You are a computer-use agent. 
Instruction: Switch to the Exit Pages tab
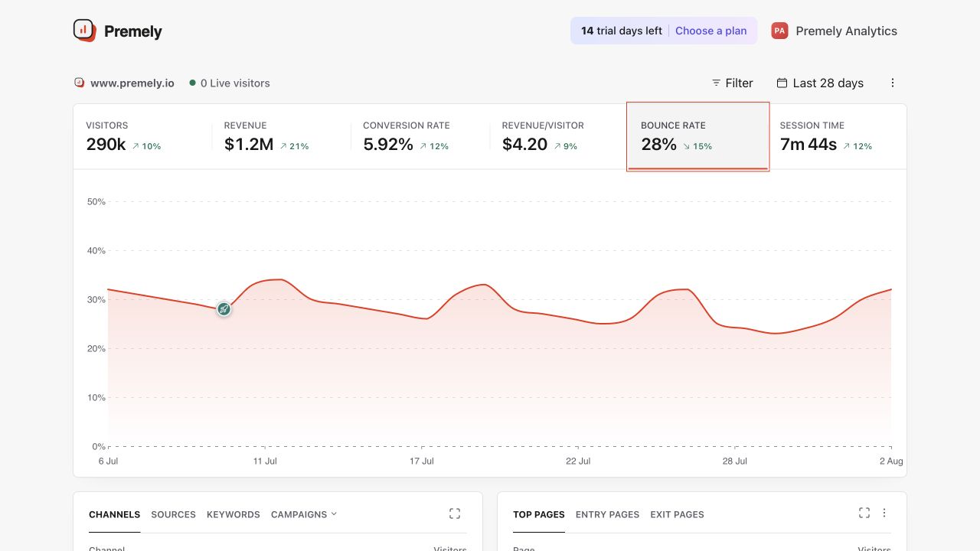pos(677,514)
